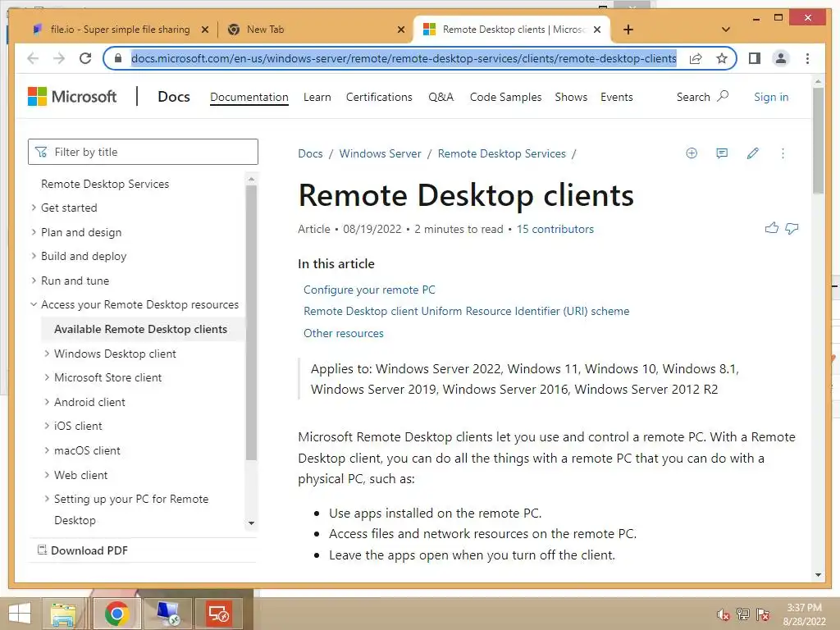Image resolution: width=840 pixels, height=630 pixels.
Task: Open a new browser tab with plus
Action: pyautogui.click(x=628, y=30)
